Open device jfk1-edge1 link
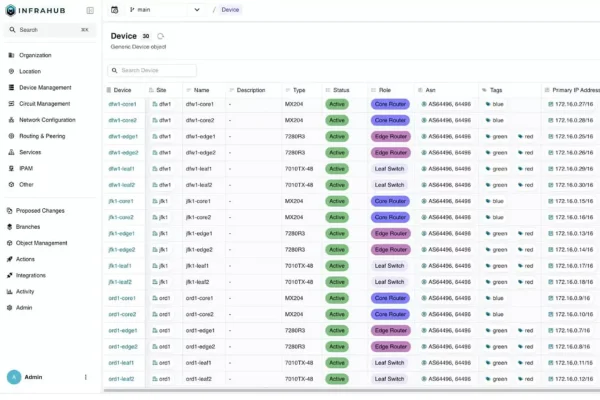This screenshot has height=400, width=600. click(x=121, y=233)
